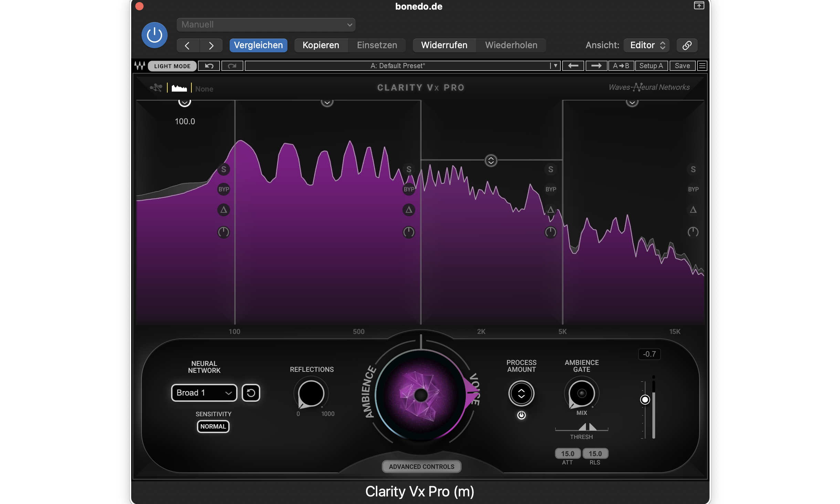This screenshot has width=840, height=504.
Task: Switch to the Setup A tab
Action: point(651,65)
